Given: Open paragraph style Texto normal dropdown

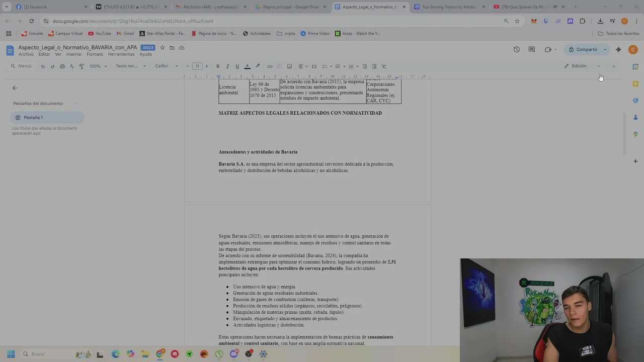Looking at the screenshot, I should 130,66.
